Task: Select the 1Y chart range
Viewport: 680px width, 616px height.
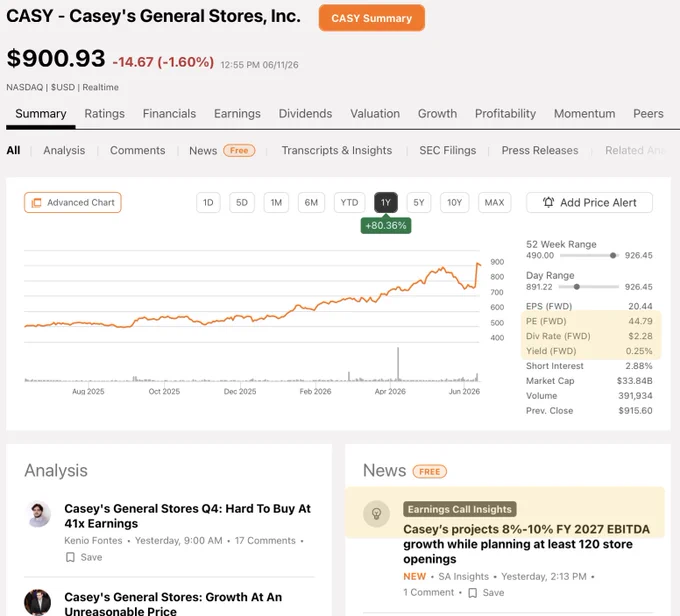Action: 386,203
